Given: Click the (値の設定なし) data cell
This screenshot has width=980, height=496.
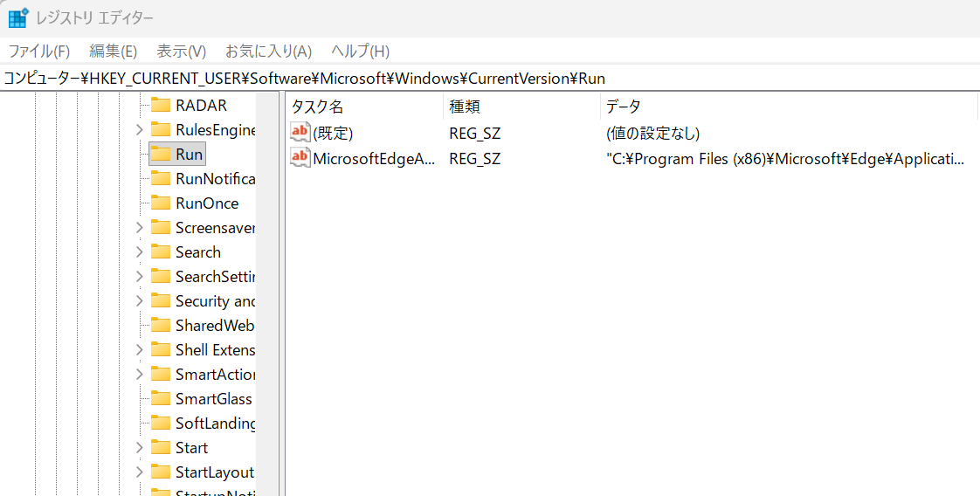Looking at the screenshot, I should point(652,133).
